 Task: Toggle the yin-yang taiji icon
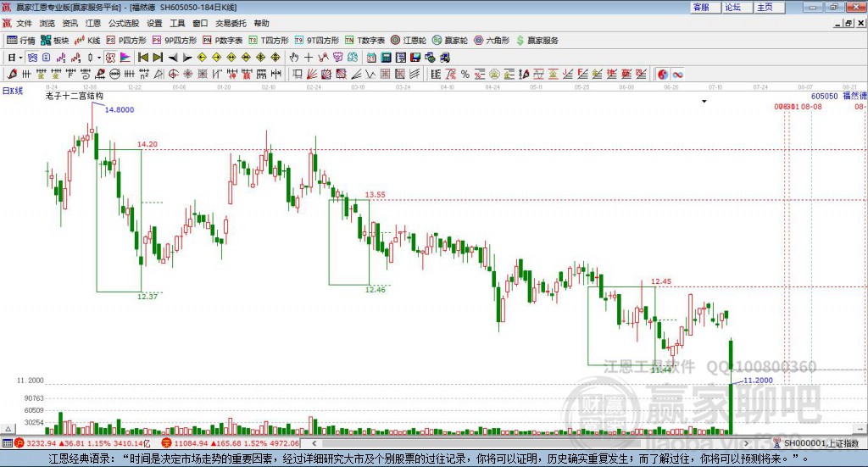coord(663,74)
